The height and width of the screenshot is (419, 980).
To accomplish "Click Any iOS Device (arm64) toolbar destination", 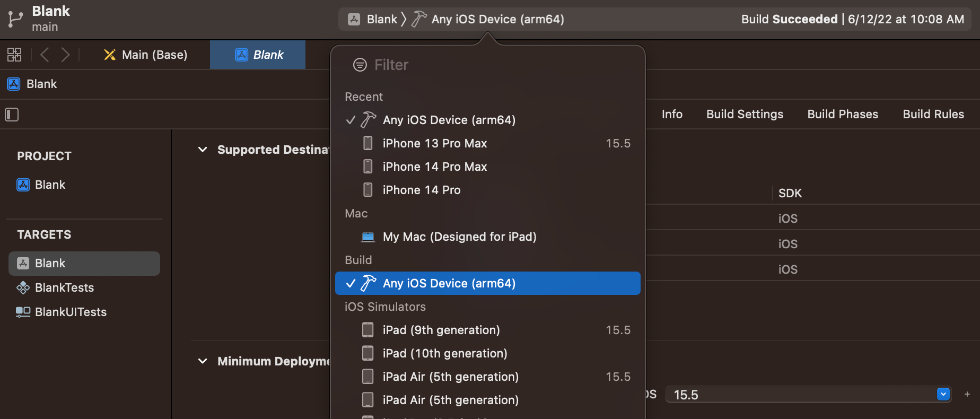I will pos(497,19).
